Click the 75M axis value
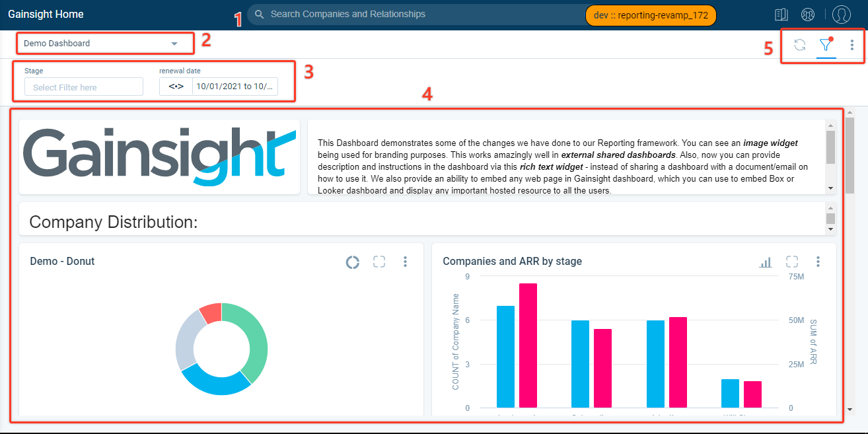Viewport: 868px width, 434px height. pyautogui.click(x=797, y=277)
